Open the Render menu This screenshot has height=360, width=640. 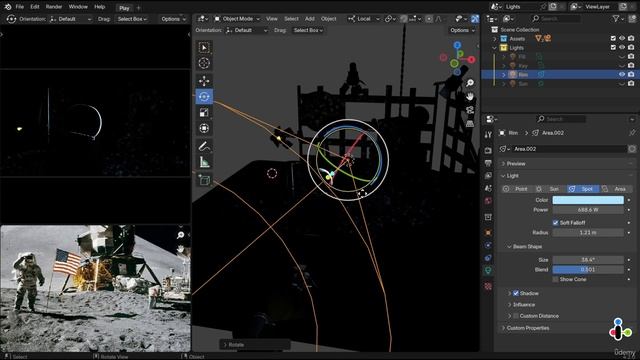pos(54,7)
